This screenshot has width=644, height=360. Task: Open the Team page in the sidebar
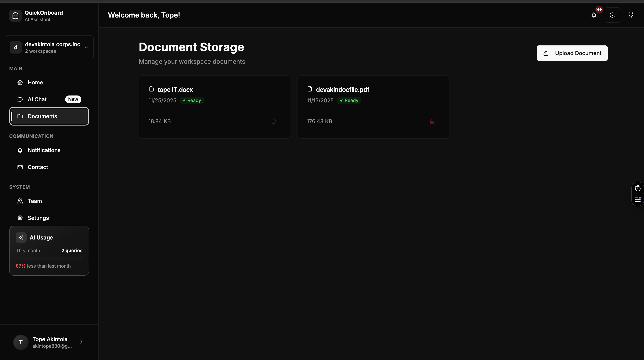point(35,201)
